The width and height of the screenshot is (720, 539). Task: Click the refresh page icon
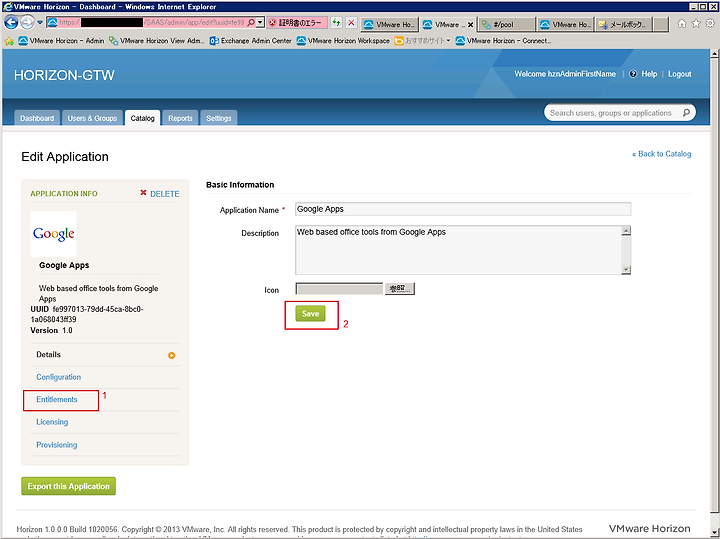point(337,22)
